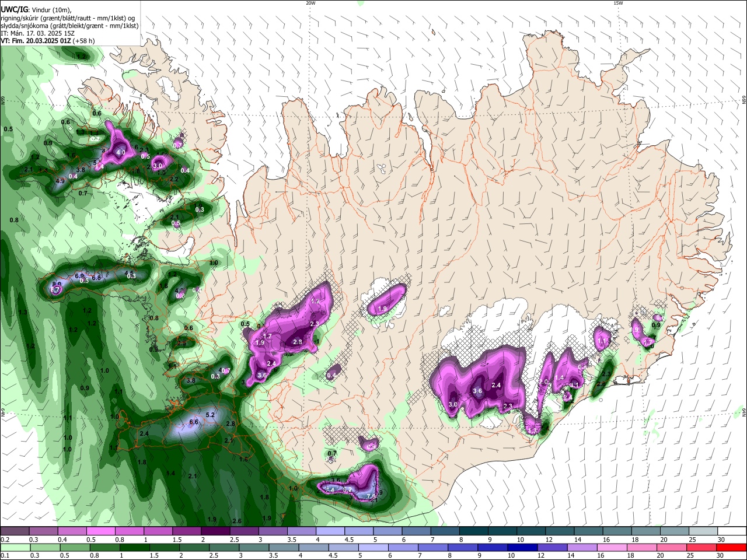
Task: Click the '4.5' label under the upper scale
Action: pyautogui.click(x=349, y=540)
